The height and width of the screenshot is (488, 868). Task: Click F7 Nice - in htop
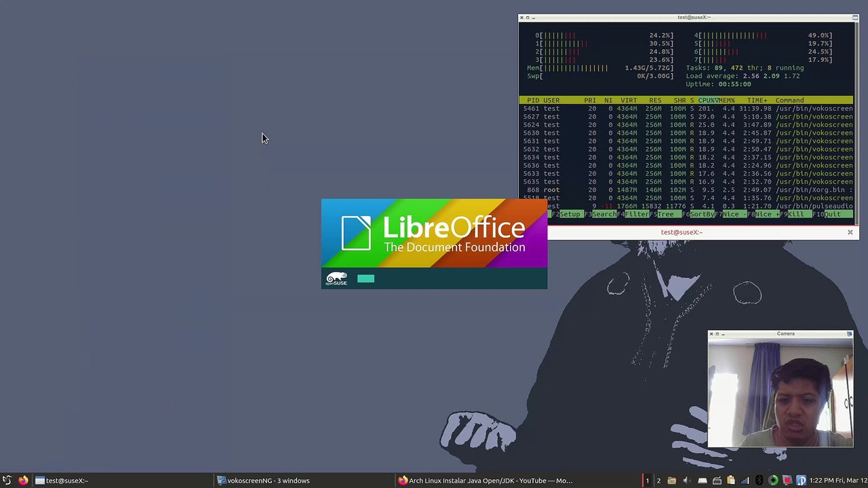click(730, 214)
